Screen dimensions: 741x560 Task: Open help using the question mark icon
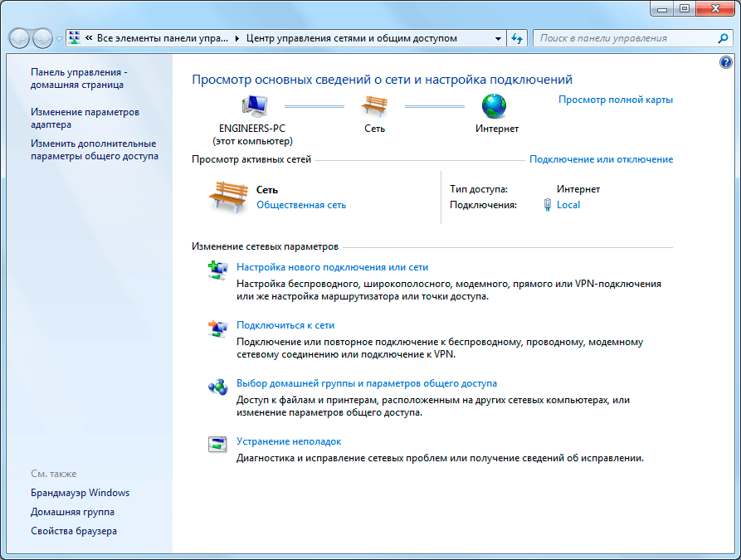(726, 62)
